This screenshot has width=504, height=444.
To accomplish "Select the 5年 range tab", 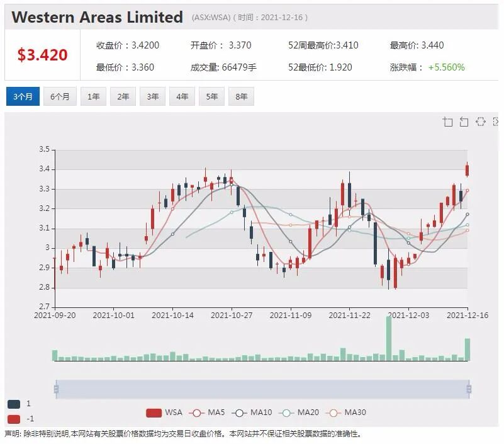I will (212, 96).
